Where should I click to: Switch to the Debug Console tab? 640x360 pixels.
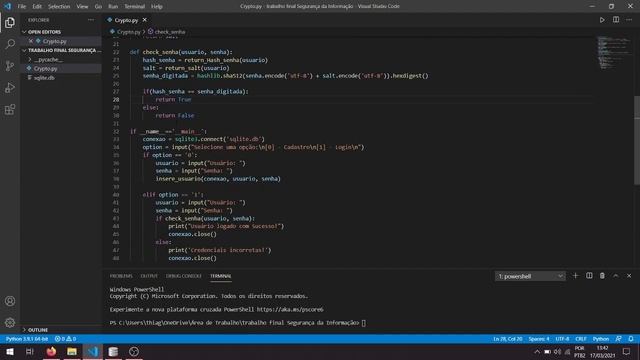[183, 276]
